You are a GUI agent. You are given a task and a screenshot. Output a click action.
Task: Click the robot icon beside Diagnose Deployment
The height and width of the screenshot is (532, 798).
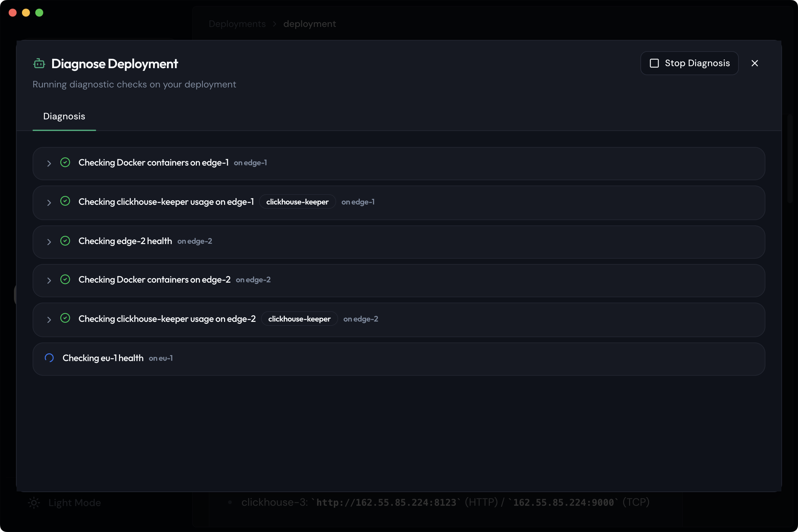[x=39, y=64]
